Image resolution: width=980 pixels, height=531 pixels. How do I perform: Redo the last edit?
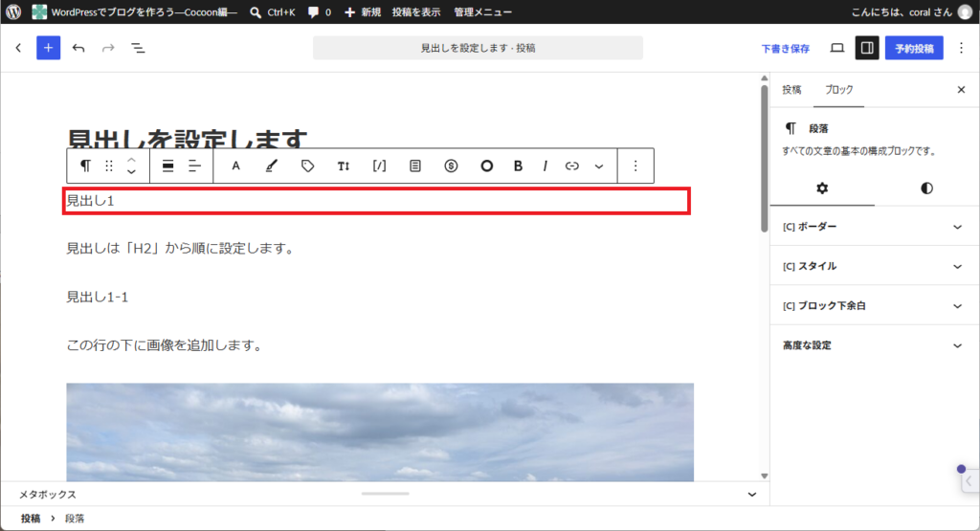pos(108,48)
